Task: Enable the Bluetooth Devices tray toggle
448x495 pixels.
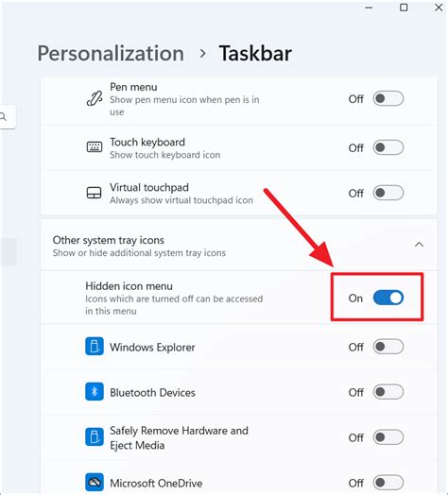Action: [388, 392]
